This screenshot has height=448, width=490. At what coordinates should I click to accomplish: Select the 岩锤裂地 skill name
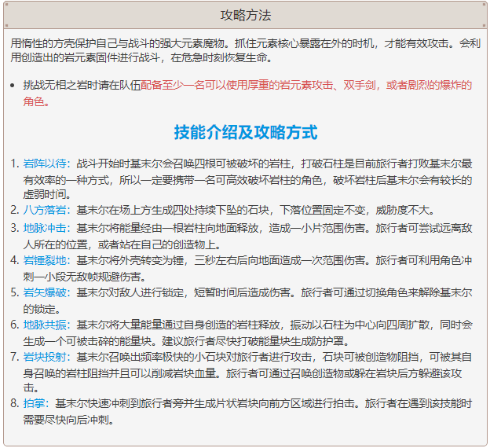point(45,259)
